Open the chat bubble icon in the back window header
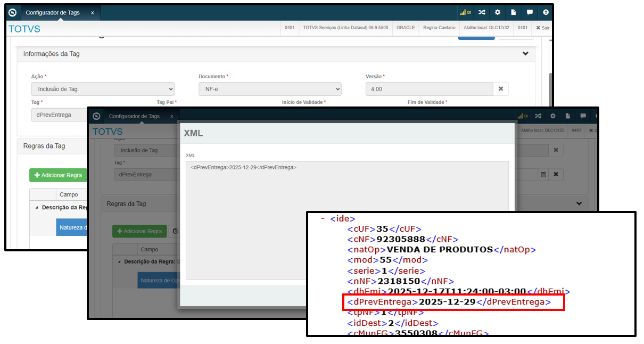Image resolution: width=644 pixels, height=344 pixels. [530, 12]
